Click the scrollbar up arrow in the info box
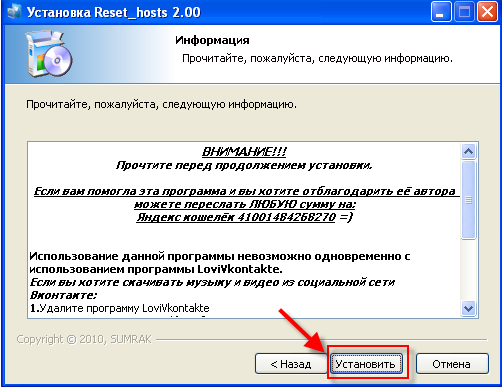The height and width of the screenshot is (387, 502). coord(468,152)
